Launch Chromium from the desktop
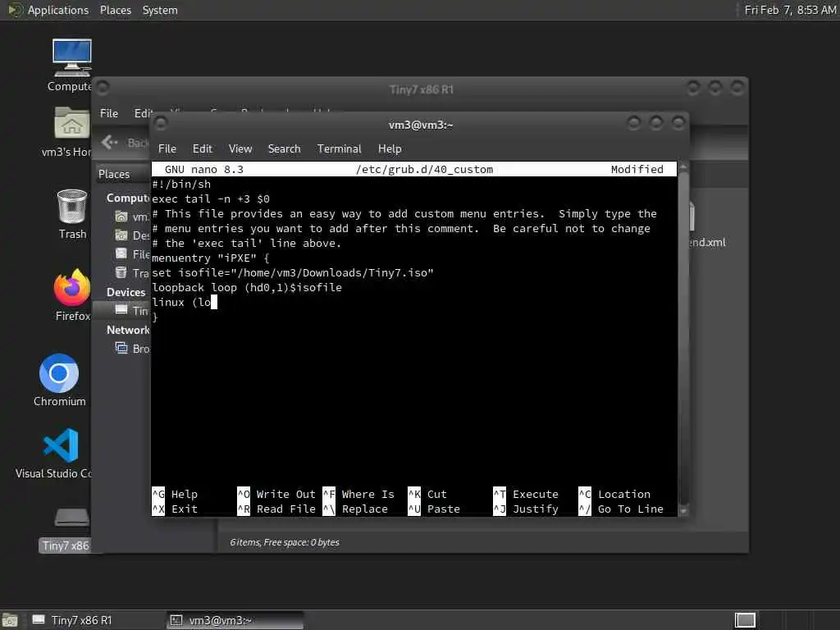 click(x=59, y=373)
